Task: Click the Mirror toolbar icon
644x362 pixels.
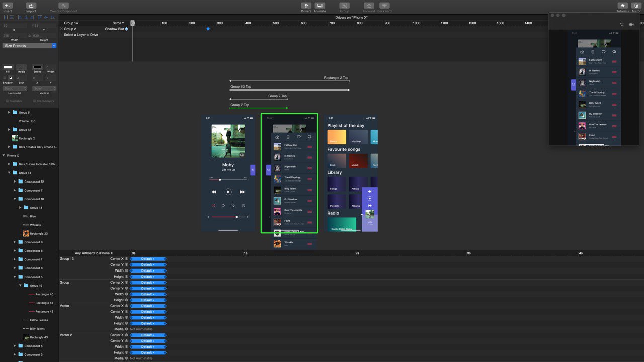Action: click(x=637, y=6)
